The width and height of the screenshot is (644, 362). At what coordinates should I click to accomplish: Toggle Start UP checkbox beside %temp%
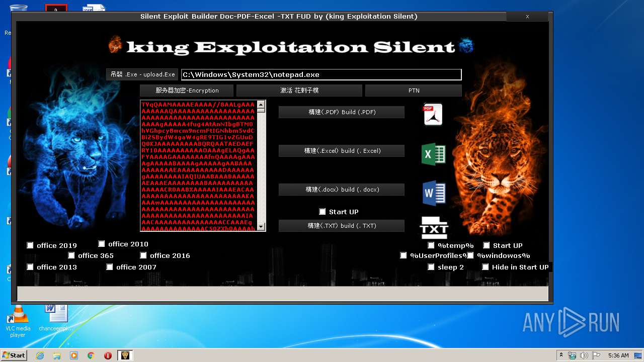[487, 245]
